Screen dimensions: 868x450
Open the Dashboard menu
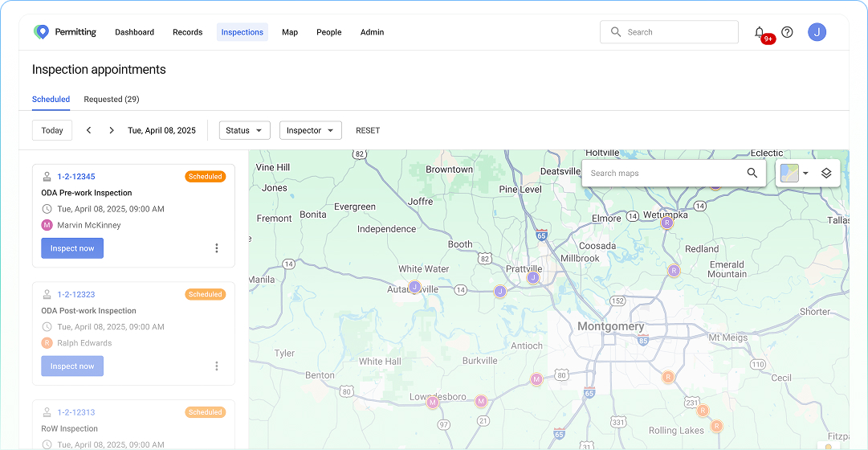(x=135, y=32)
